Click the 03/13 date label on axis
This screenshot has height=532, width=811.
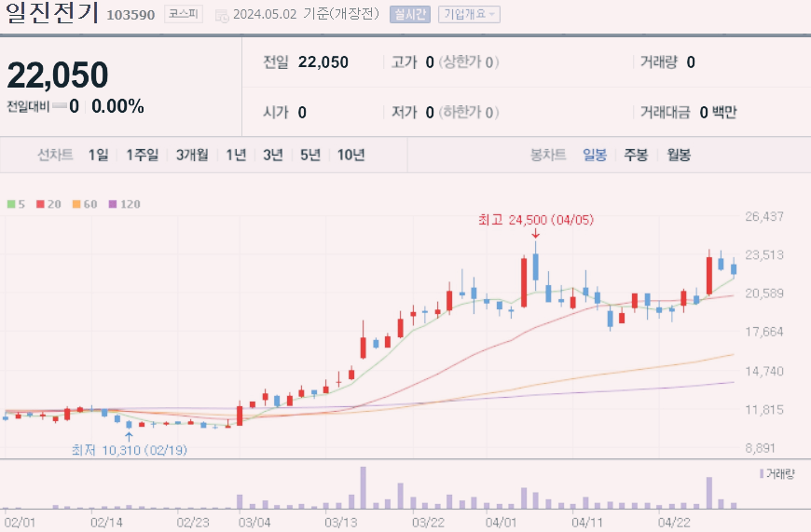341,522
